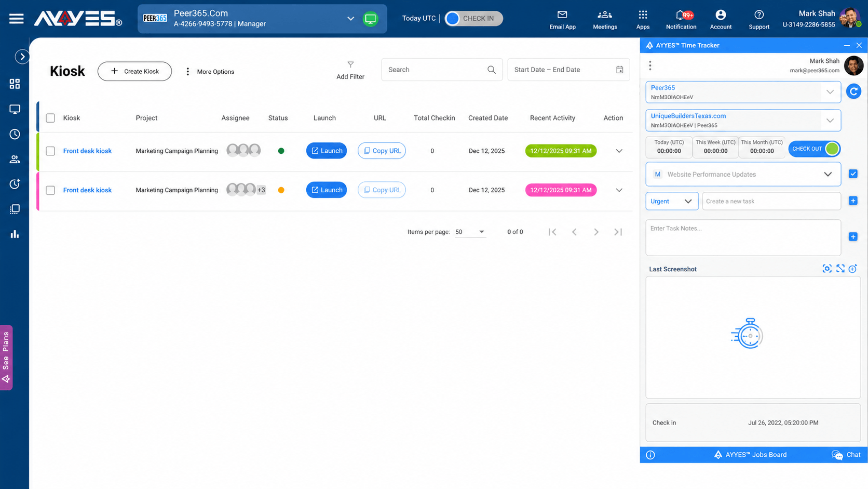Click the Create a new task field
868x489 pixels.
point(771,201)
